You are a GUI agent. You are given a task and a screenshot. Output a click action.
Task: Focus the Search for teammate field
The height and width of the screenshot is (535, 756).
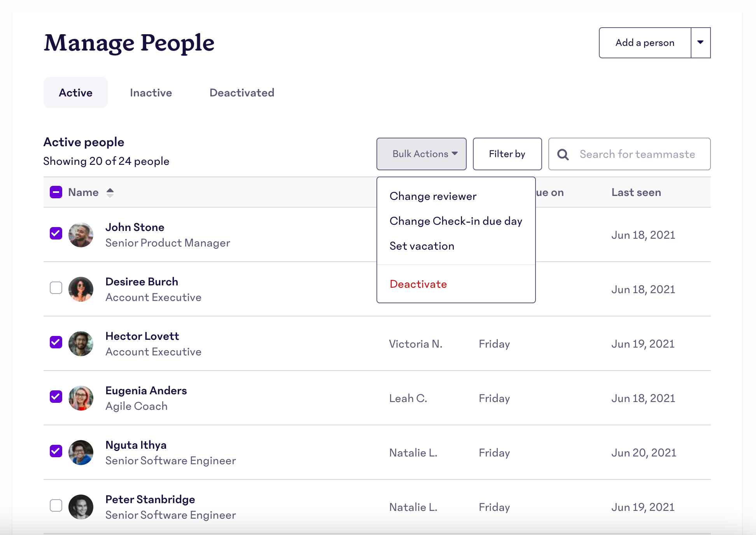pyautogui.click(x=630, y=154)
